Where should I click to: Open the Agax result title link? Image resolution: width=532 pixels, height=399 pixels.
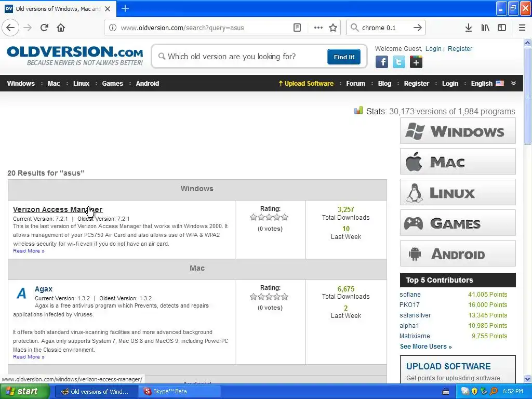tap(44, 289)
